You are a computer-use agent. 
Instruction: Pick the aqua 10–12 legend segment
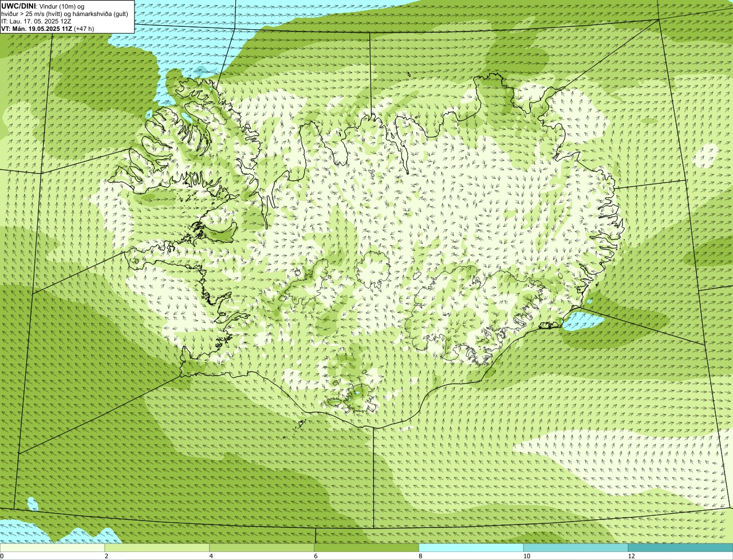tap(576, 548)
